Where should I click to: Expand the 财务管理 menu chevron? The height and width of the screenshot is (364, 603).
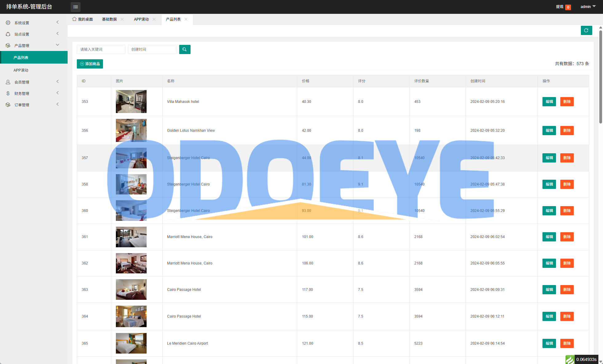tap(57, 93)
